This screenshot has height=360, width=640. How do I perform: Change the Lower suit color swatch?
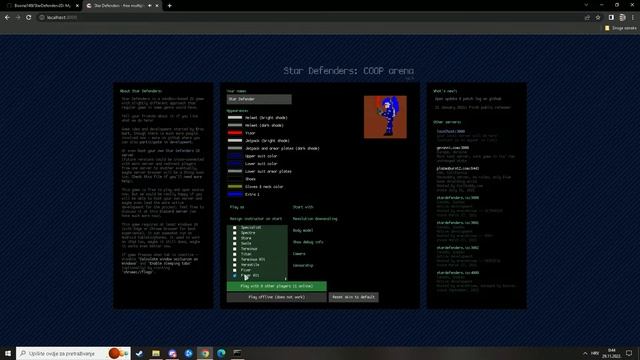pos(235,164)
